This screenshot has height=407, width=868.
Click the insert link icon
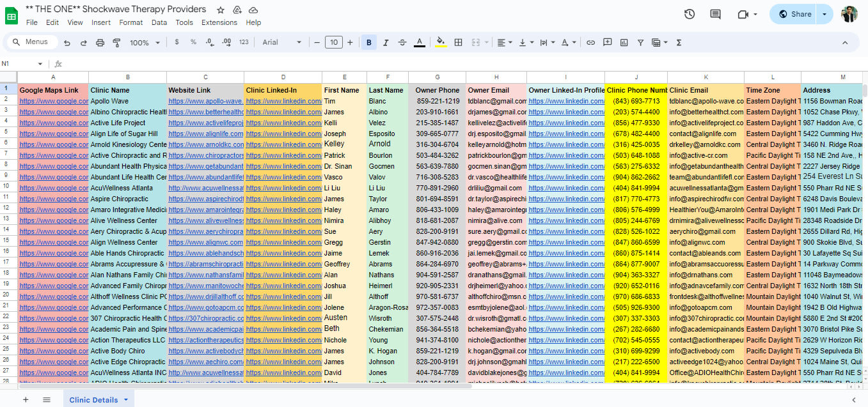pyautogui.click(x=590, y=43)
